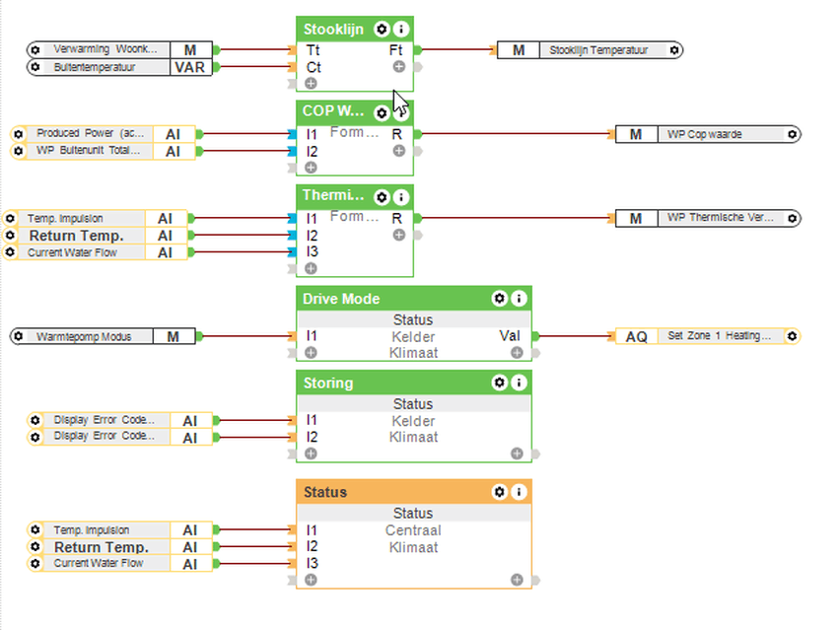Viewport: 840px width, 630px height.
Task: Click gear icon on Verwarming Woonk... input
Action: coord(35,50)
